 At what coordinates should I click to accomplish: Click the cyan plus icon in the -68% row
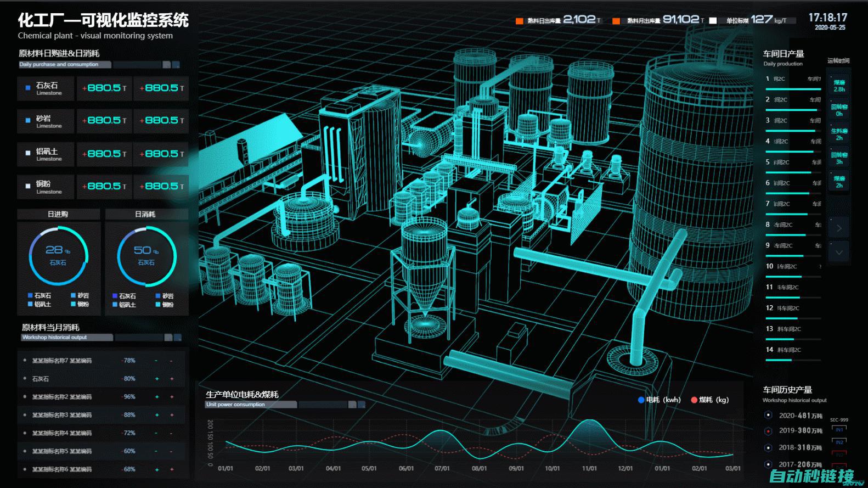(157, 469)
